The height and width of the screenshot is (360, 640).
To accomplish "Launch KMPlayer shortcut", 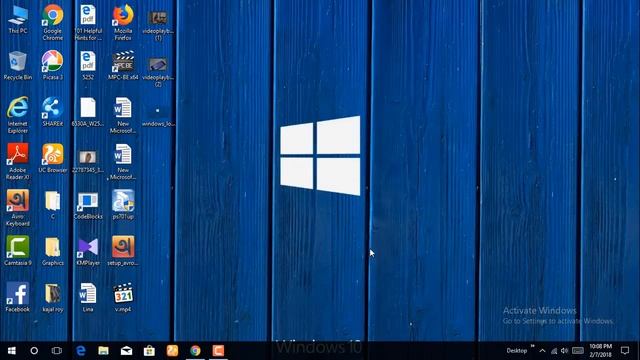I will (x=88, y=251).
